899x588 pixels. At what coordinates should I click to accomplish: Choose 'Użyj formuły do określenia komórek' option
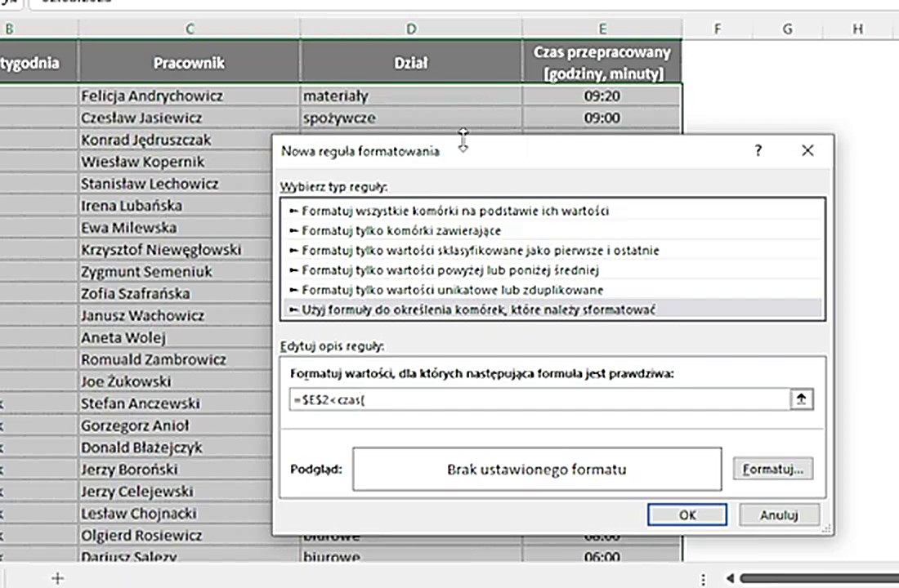point(478,309)
